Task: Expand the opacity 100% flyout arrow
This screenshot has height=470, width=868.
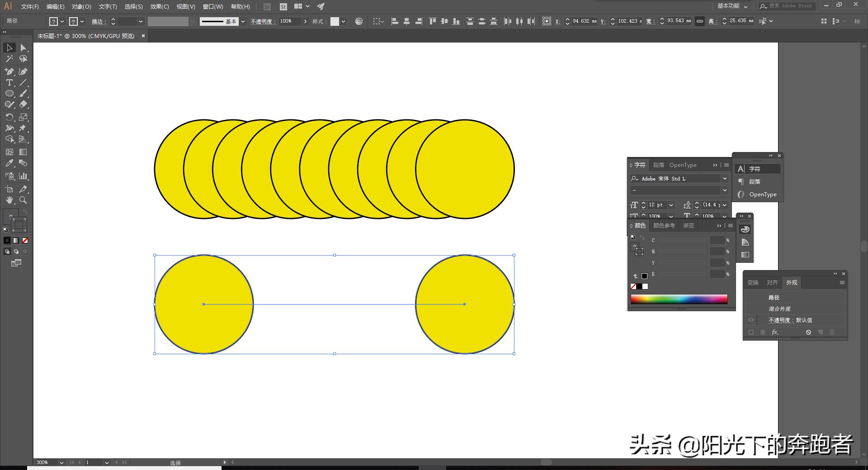Action: 306,21
